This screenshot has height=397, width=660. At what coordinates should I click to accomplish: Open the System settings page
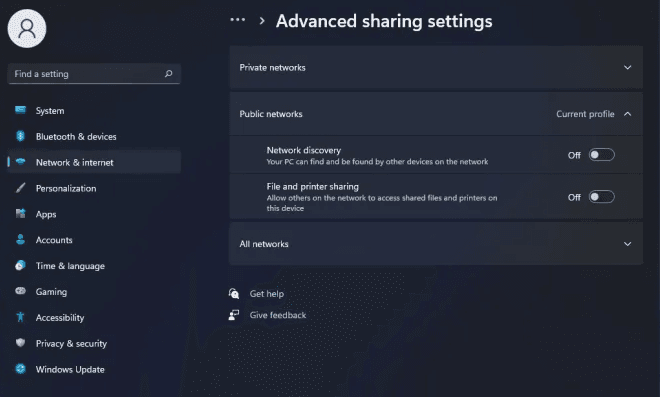94,110
